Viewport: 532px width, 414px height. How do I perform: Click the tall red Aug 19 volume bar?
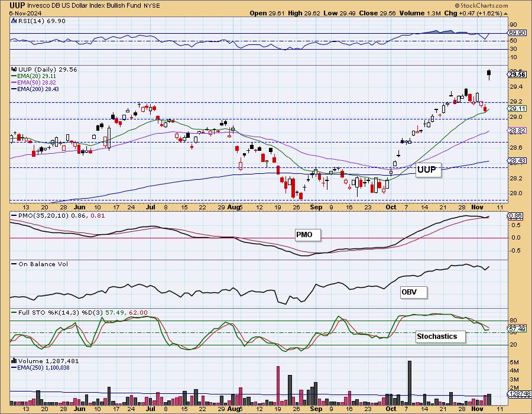tap(278, 386)
